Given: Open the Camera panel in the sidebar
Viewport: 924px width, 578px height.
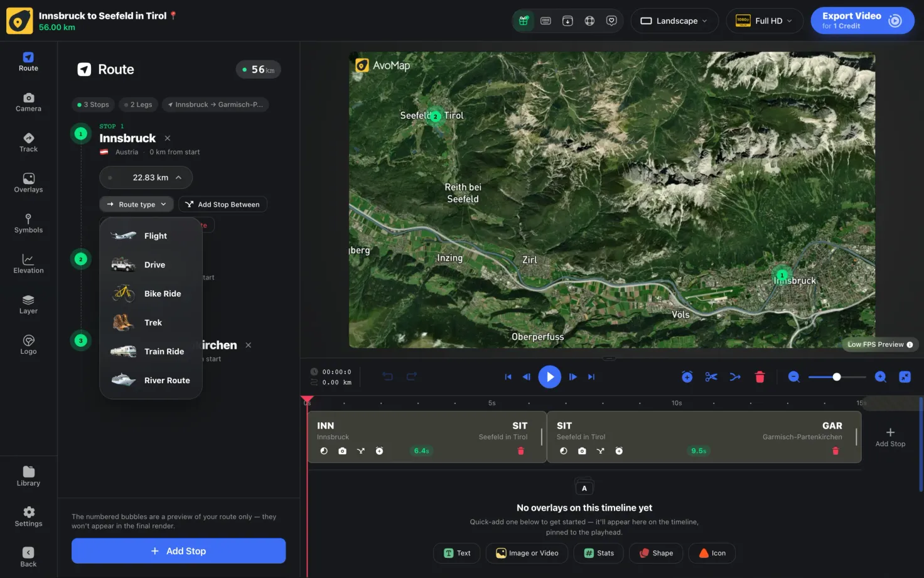Looking at the screenshot, I should pyautogui.click(x=28, y=102).
